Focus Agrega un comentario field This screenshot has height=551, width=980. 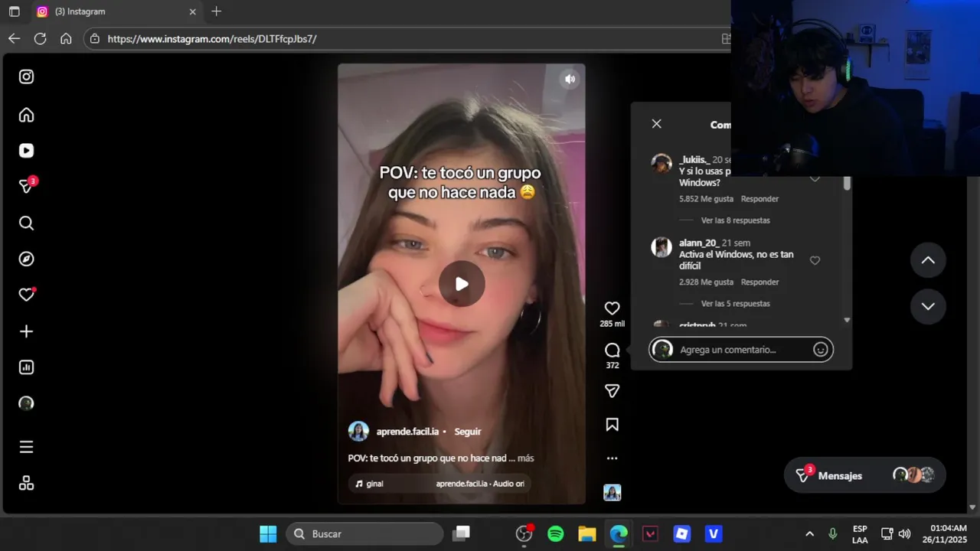[741, 350]
